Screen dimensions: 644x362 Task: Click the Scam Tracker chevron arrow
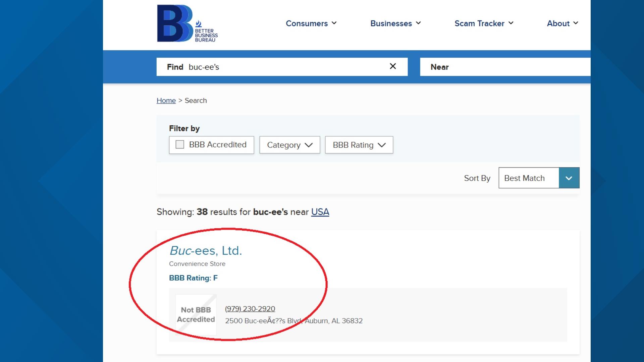point(511,23)
